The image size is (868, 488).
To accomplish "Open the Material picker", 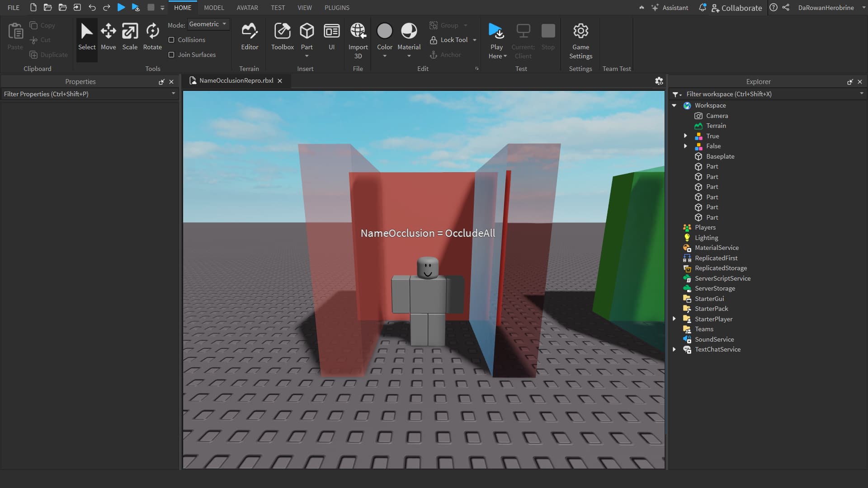I will click(409, 36).
